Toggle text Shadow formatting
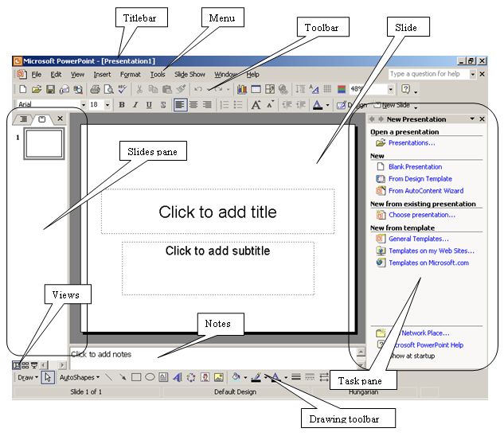Viewport: 504px width, 436px height. point(163,105)
